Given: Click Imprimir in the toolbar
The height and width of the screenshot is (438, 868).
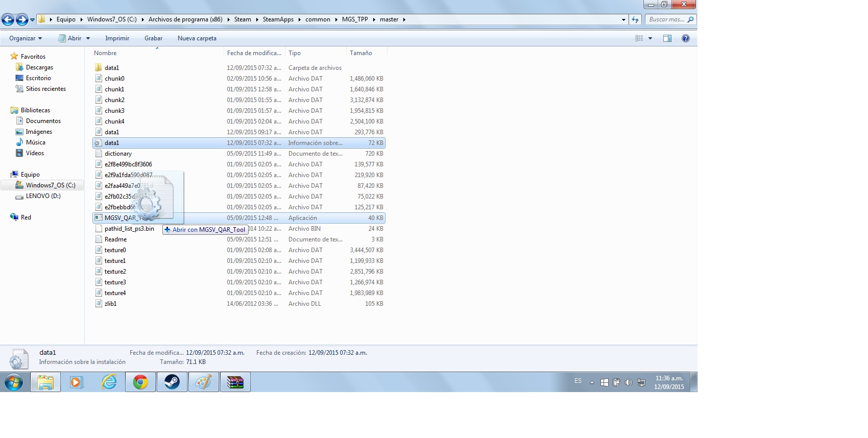Looking at the screenshot, I should (x=117, y=38).
